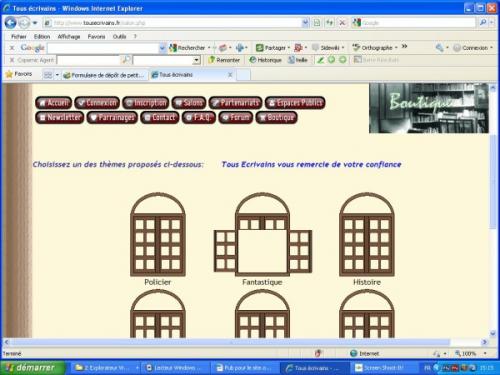
Task: Open the Newsletter page button
Action: point(60,117)
